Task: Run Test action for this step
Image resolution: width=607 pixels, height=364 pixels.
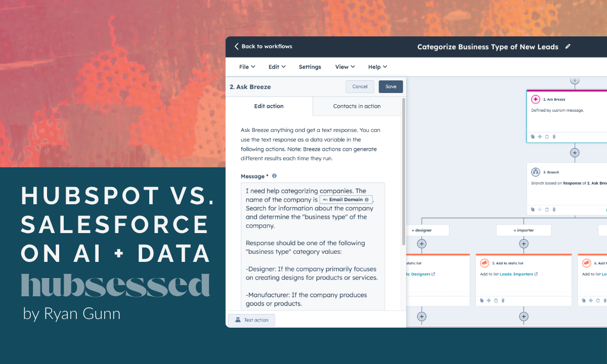Action: [251, 320]
